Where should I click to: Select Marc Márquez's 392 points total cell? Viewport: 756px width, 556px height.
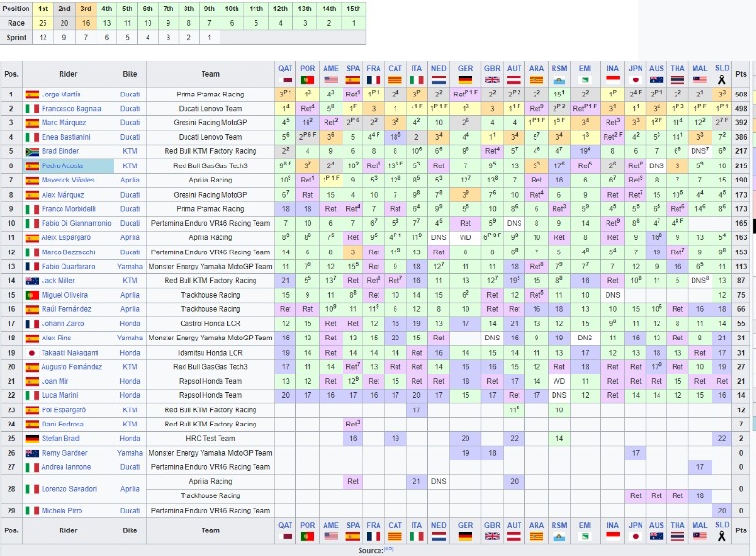click(x=741, y=123)
